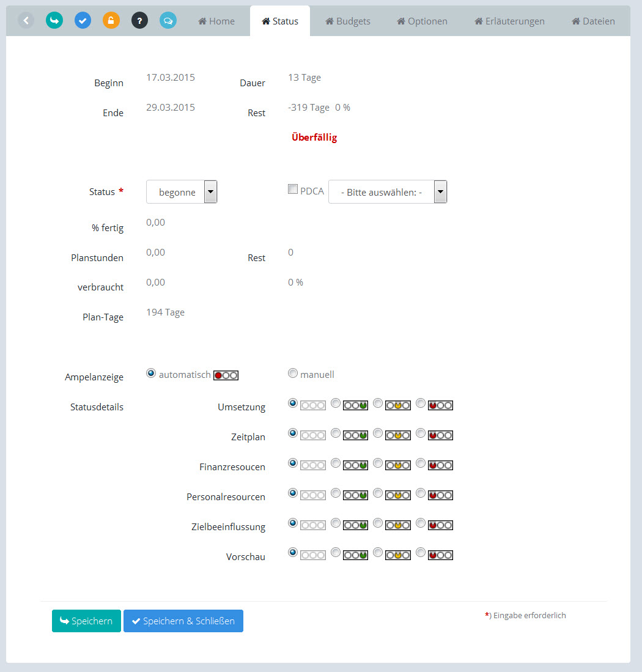Screen dimensions: 642x672
Task: Click the teal save arrow icon
Action: click(x=54, y=20)
